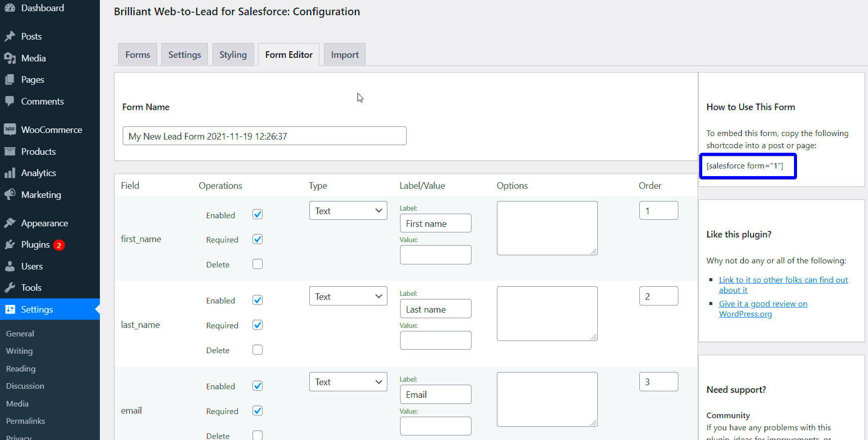Click the First name label field
Screen dimensions: 868x440
pyautogui.click(x=436, y=223)
